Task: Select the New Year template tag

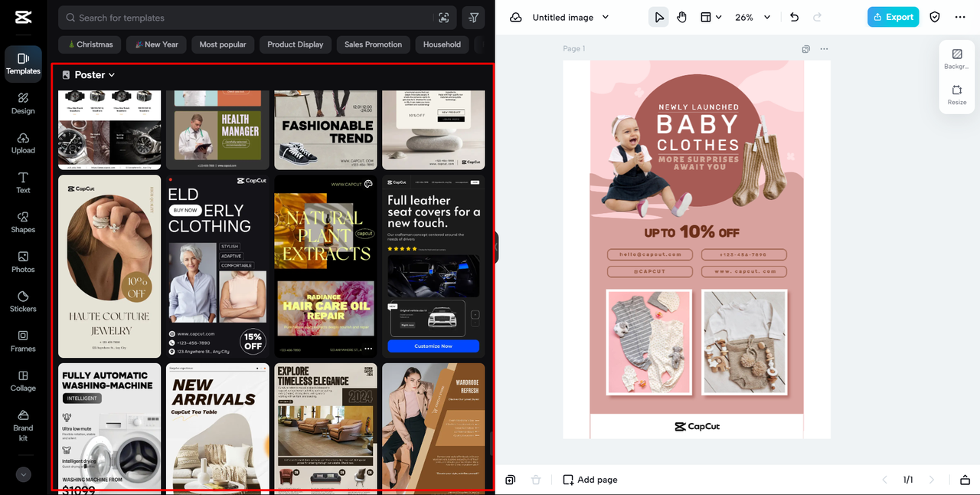Action: pos(156,44)
